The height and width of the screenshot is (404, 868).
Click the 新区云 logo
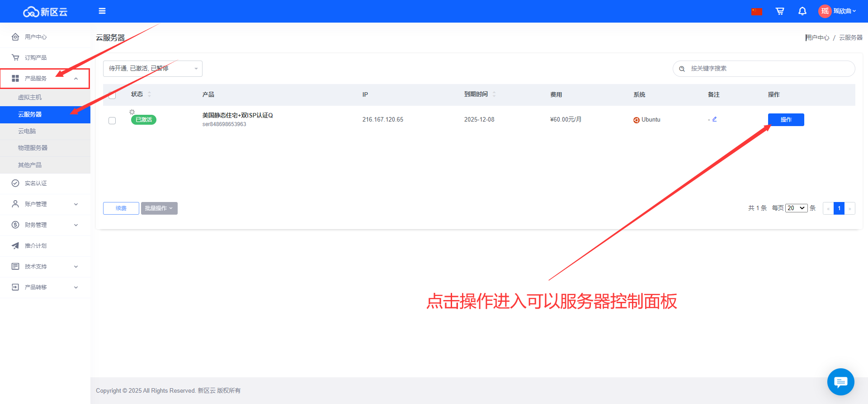[45, 12]
